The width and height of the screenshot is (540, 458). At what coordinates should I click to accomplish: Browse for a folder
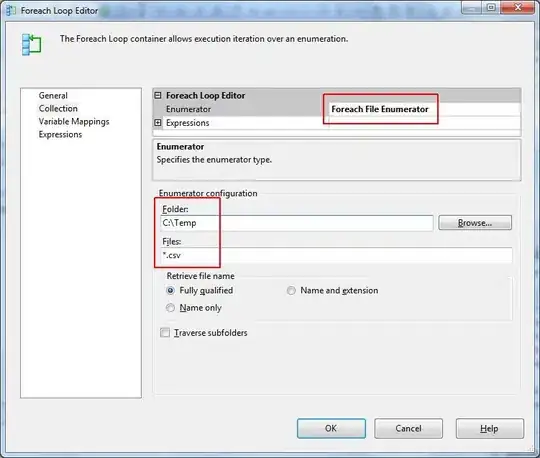coord(475,223)
